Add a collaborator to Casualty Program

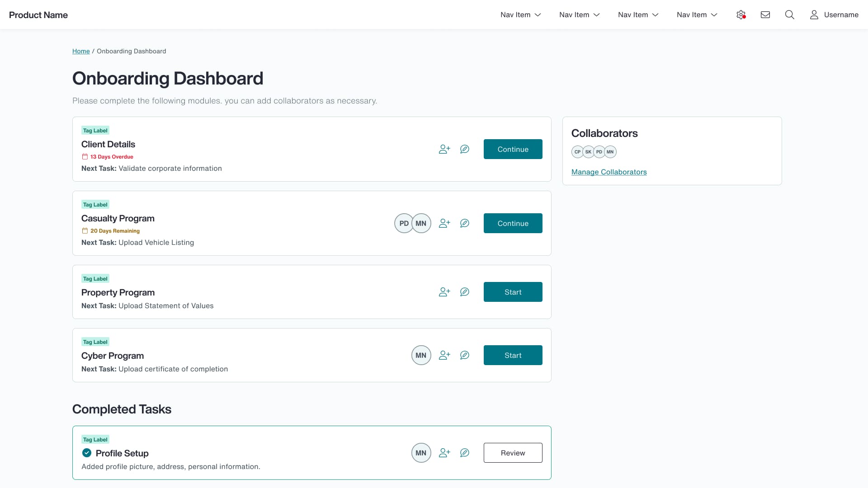[444, 223]
